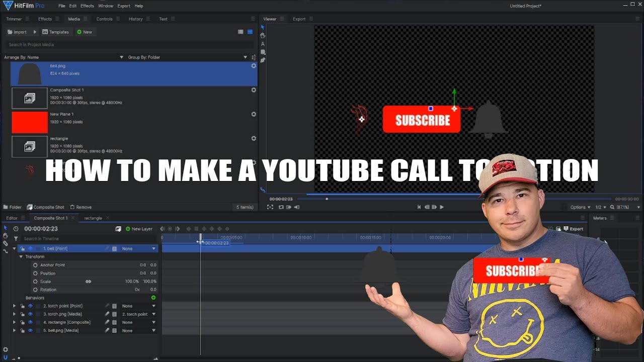Open settings gear for rectangle media
This screenshot has height=362, width=644.
point(254,138)
